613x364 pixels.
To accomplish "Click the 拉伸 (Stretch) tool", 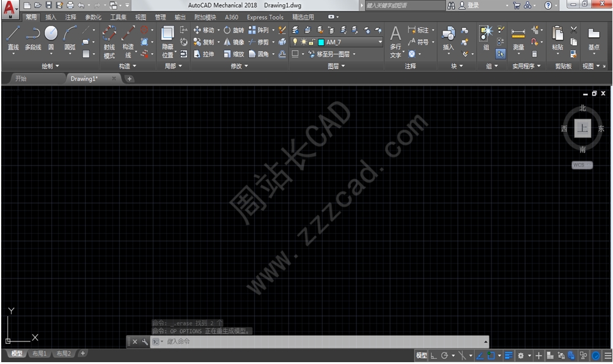I will (204, 54).
